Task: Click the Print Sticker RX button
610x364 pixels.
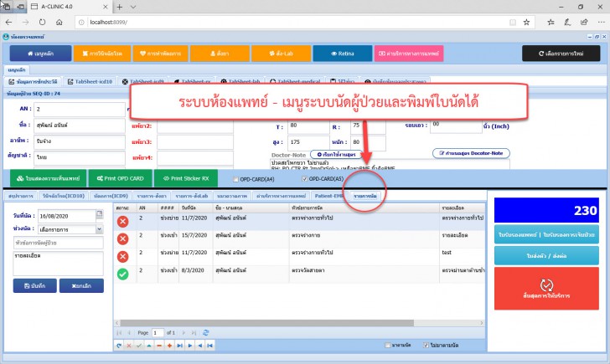Action: (186, 178)
